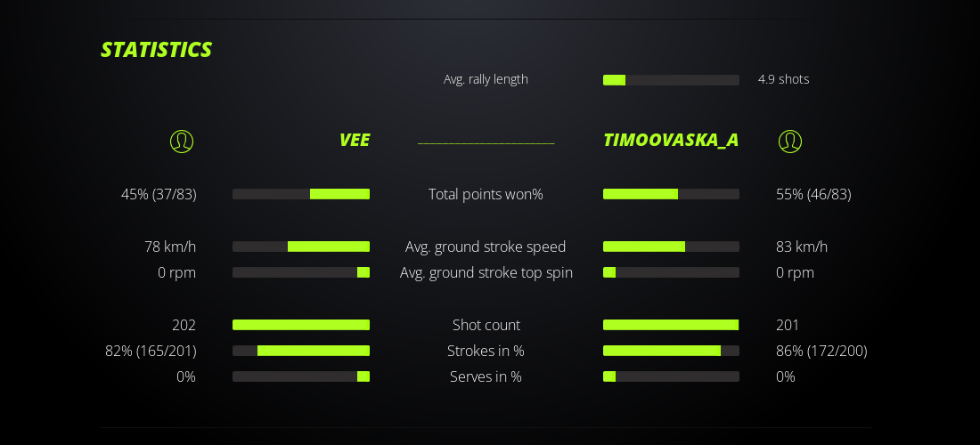Select the VEE player name

(355, 140)
